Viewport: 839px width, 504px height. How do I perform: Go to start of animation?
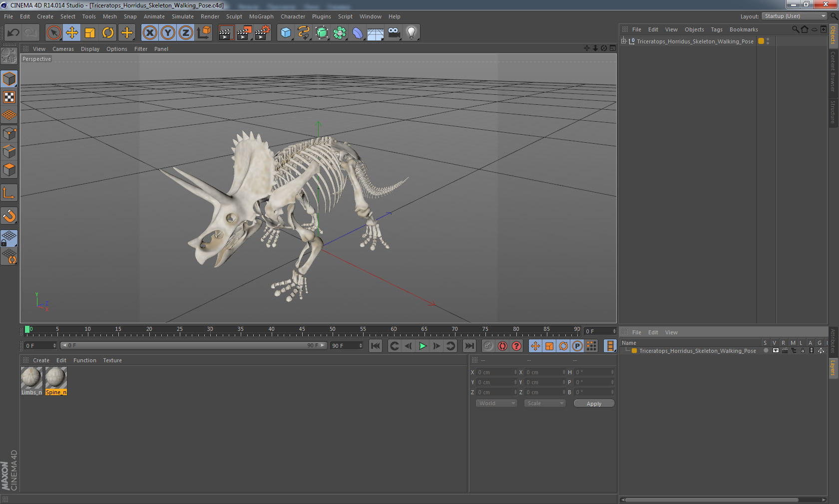click(376, 346)
